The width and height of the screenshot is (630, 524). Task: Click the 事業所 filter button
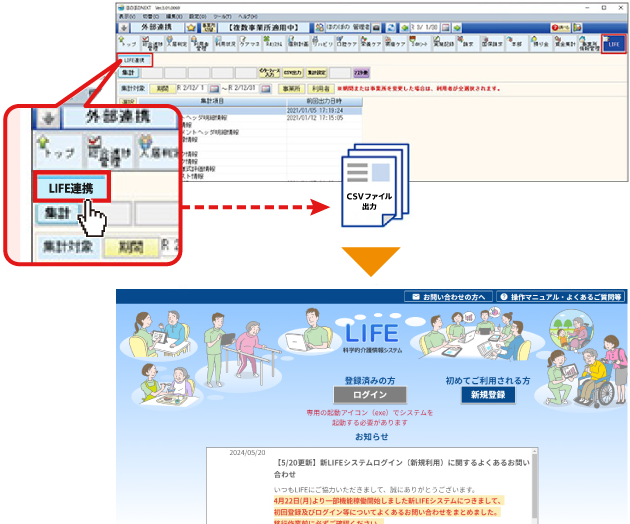[291, 88]
